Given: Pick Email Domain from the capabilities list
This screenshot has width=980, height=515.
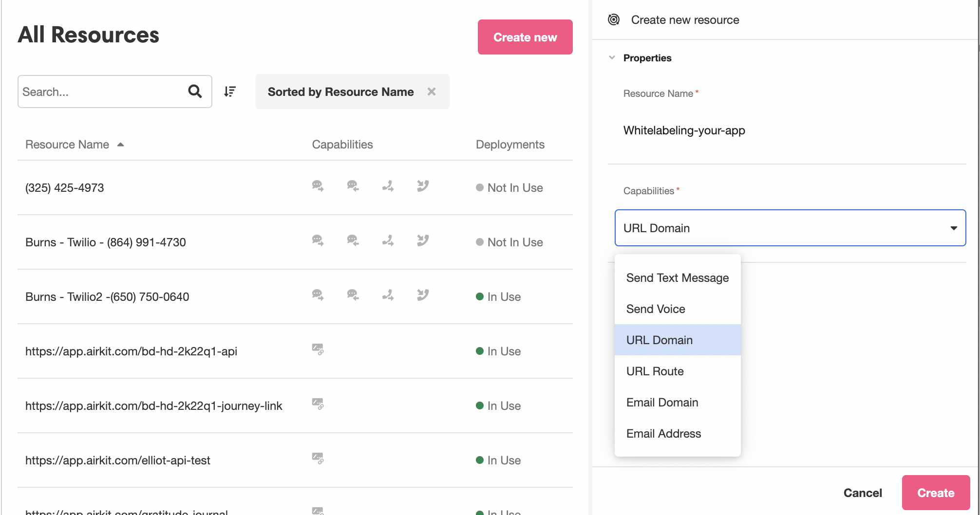Looking at the screenshot, I should 678,402.
